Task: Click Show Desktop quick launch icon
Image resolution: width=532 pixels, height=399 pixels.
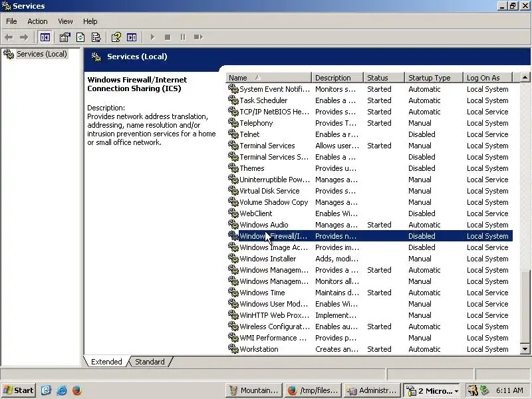Action: tap(46, 390)
